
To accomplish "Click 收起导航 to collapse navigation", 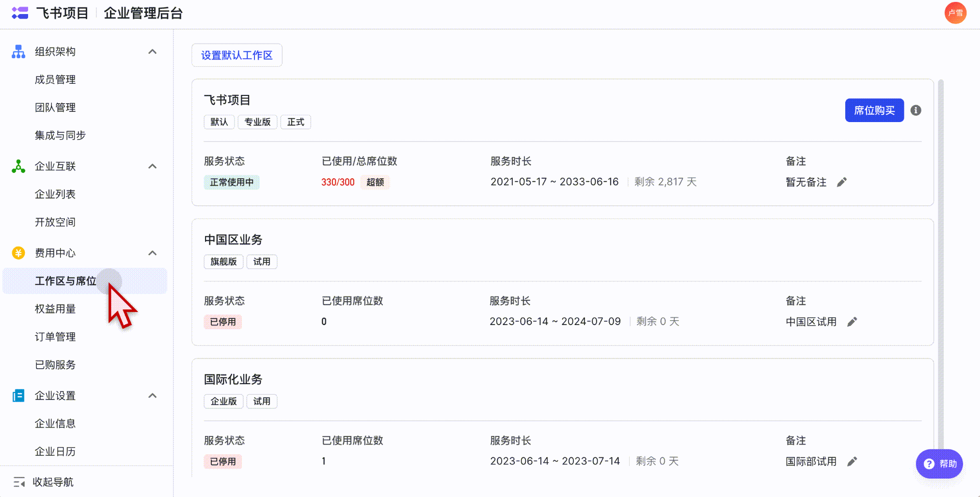I will click(53, 482).
